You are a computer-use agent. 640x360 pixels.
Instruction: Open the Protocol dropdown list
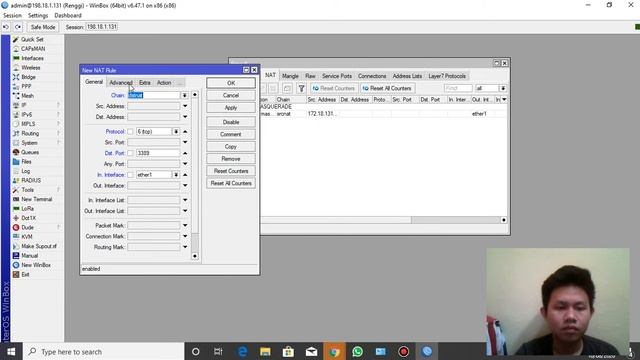pyautogui.click(x=176, y=131)
